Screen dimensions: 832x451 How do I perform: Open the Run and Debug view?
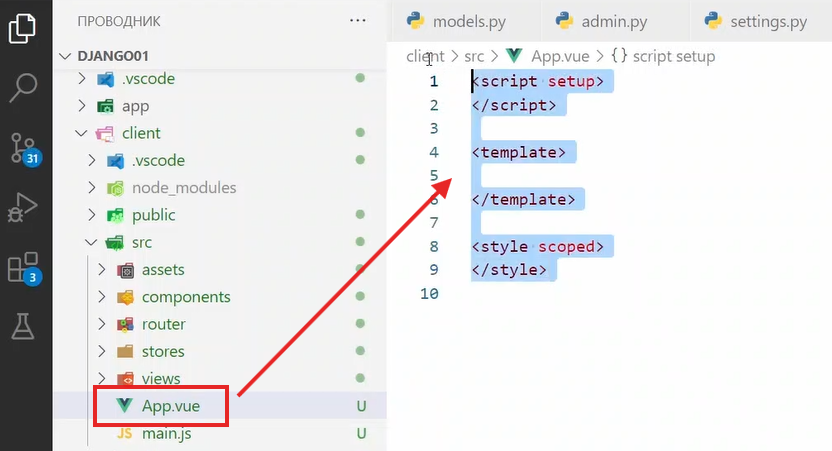pyautogui.click(x=24, y=208)
